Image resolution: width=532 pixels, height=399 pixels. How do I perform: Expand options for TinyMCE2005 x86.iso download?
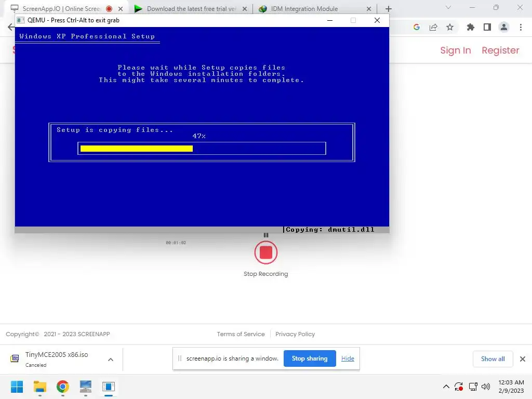tap(110, 360)
